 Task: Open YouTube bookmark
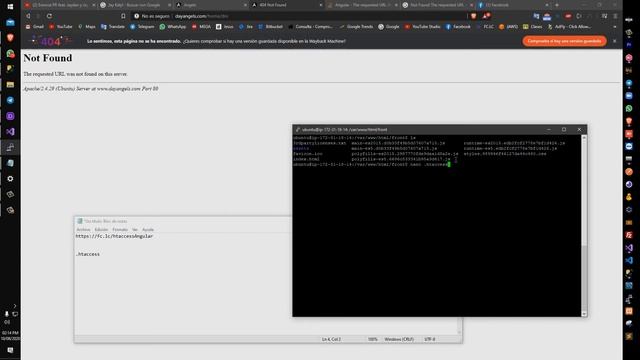pos(60,27)
